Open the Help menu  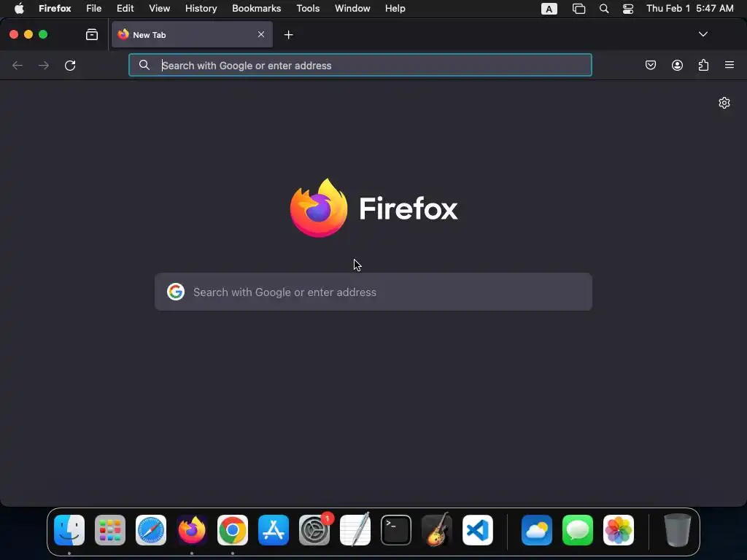pyautogui.click(x=395, y=9)
